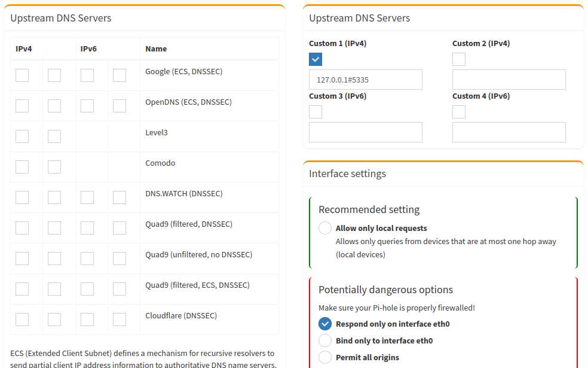Image resolution: width=588 pixels, height=368 pixels.
Task: Check second IPv6 box for Quad9 (filtered, ECS, DNSSEC)
Action: click(x=120, y=289)
